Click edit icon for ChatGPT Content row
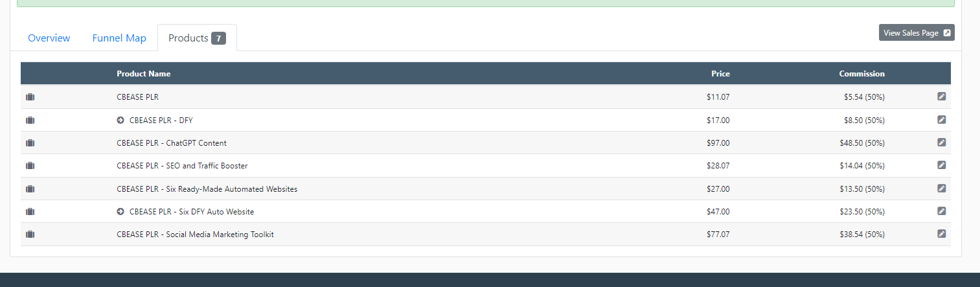980x287 pixels. click(941, 143)
